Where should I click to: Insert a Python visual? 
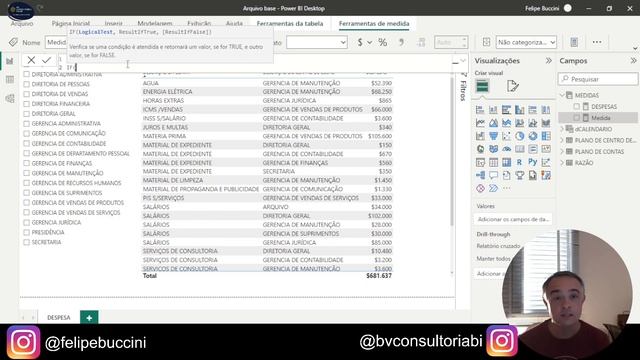533,162
